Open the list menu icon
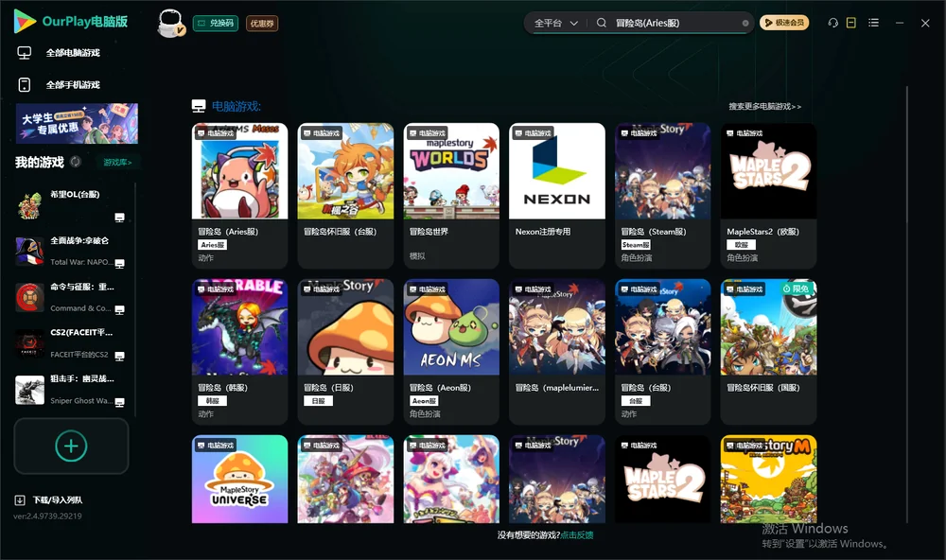This screenshot has height=560, width=946. pos(873,23)
